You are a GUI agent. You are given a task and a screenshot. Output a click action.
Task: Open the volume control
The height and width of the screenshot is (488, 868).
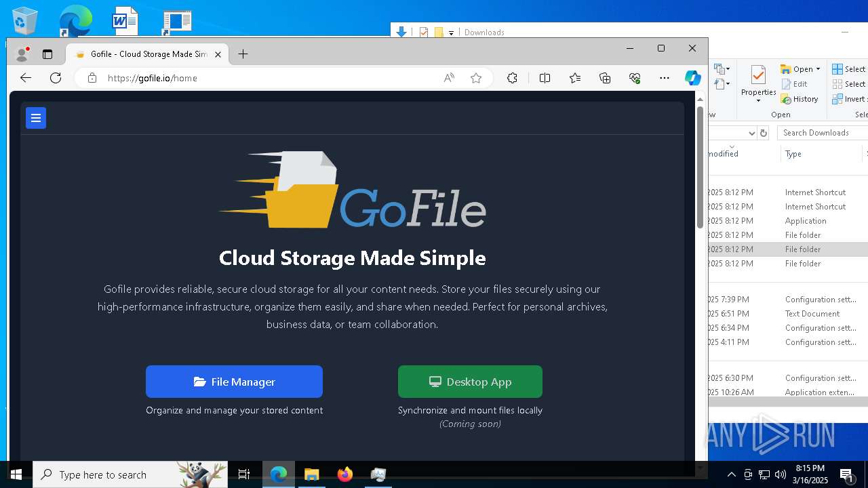click(781, 474)
